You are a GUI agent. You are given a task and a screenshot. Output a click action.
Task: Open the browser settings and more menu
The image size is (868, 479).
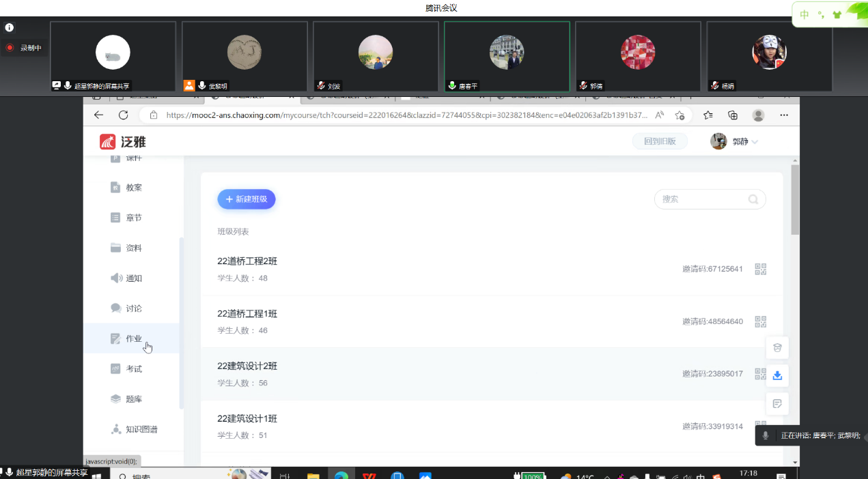pyautogui.click(x=784, y=115)
